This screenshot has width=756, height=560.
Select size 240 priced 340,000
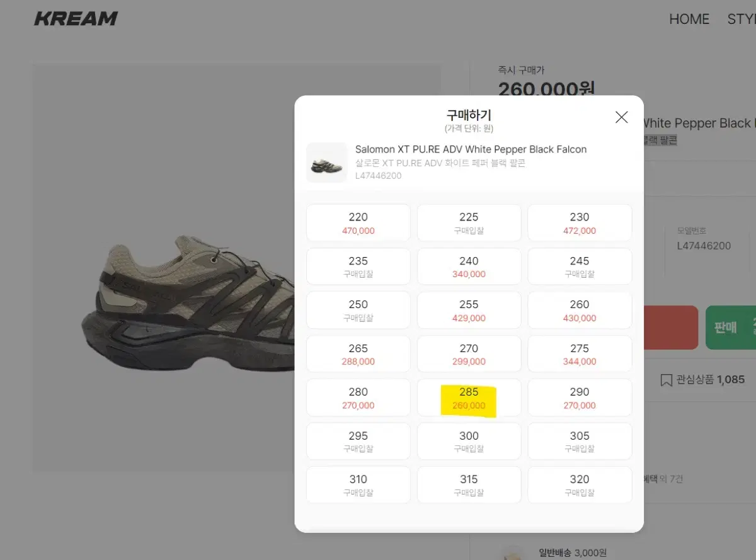pos(469,266)
